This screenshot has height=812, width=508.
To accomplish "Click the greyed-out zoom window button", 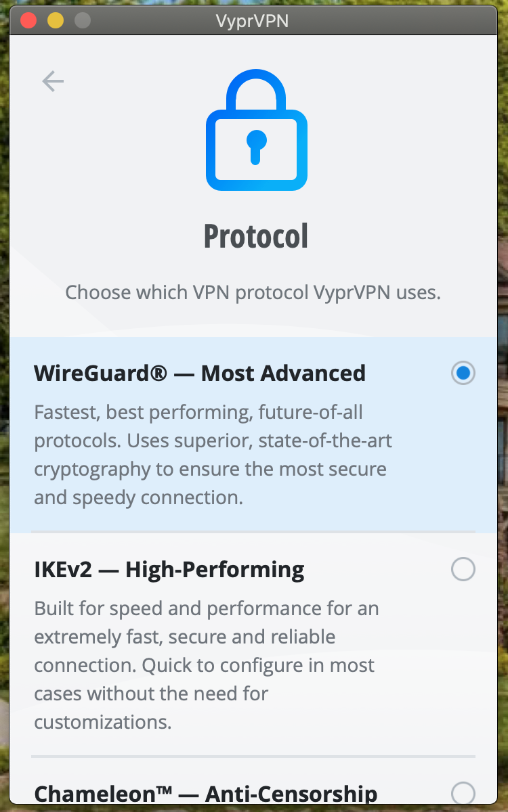I will pyautogui.click(x=83, y=20).
